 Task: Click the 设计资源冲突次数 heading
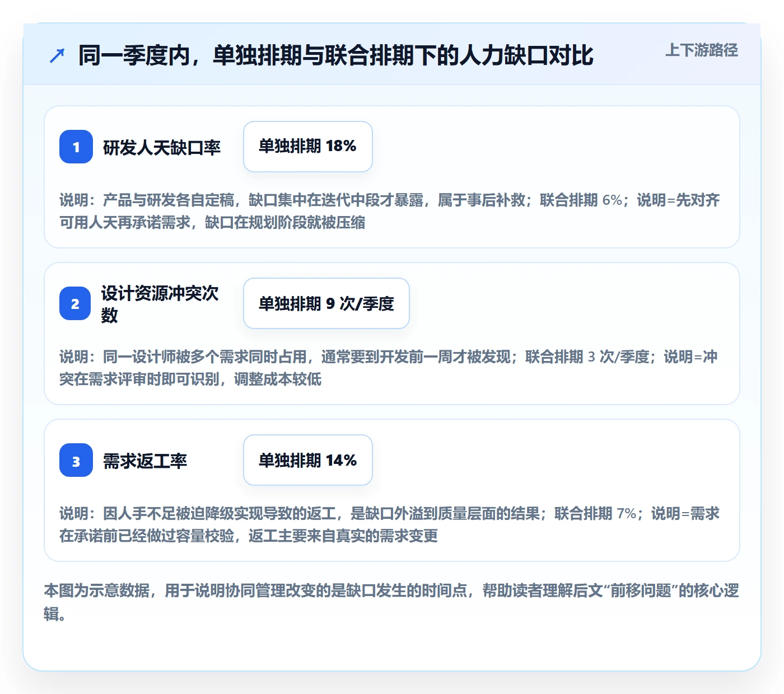160,304
